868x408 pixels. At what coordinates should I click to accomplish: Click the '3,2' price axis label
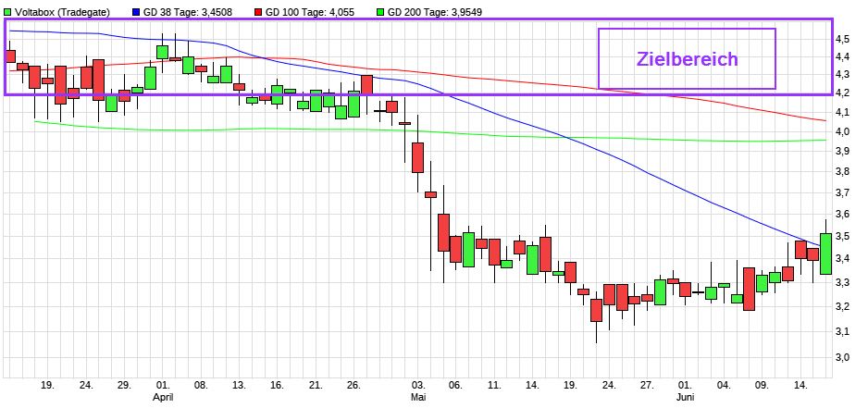pos(843,306)
